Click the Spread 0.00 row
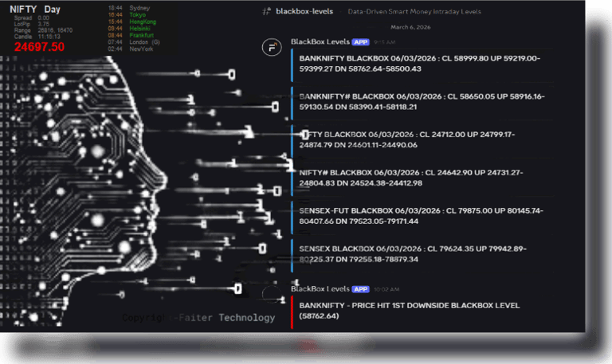This screenshot has height=364, width=612. coord(32,18)
